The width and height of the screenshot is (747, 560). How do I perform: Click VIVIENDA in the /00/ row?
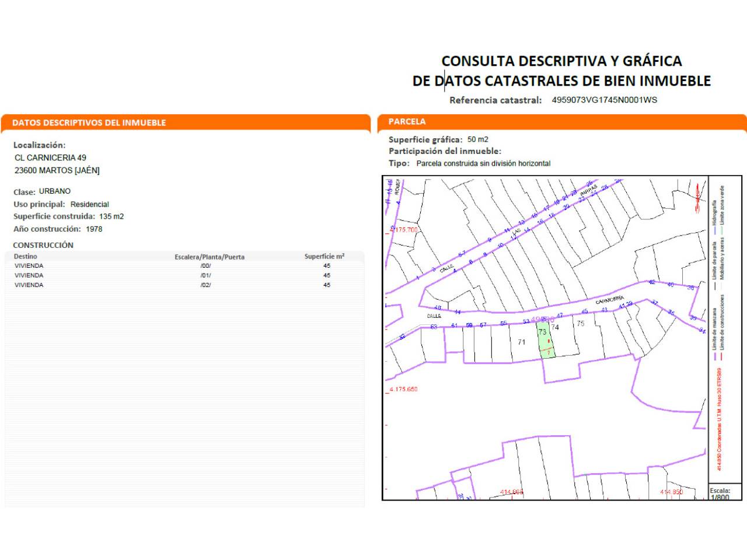[x=29, y=265]
